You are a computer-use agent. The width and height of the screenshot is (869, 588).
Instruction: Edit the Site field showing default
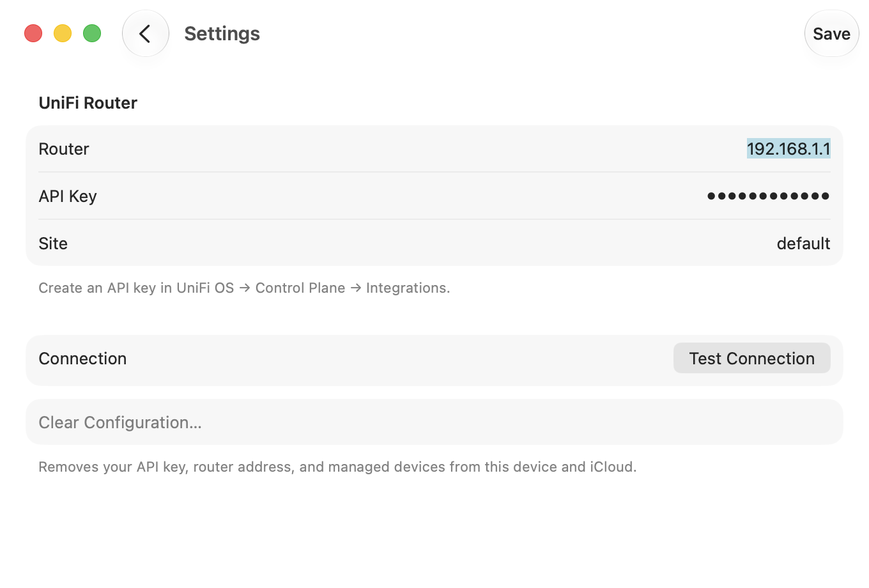pos(803,243)
